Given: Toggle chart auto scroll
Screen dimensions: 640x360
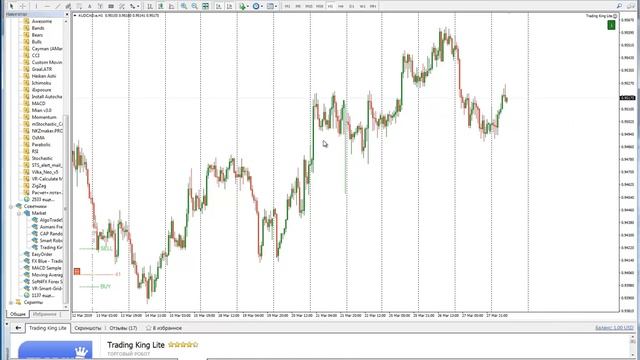Looking at the screenshot, I should coord(218,6).
